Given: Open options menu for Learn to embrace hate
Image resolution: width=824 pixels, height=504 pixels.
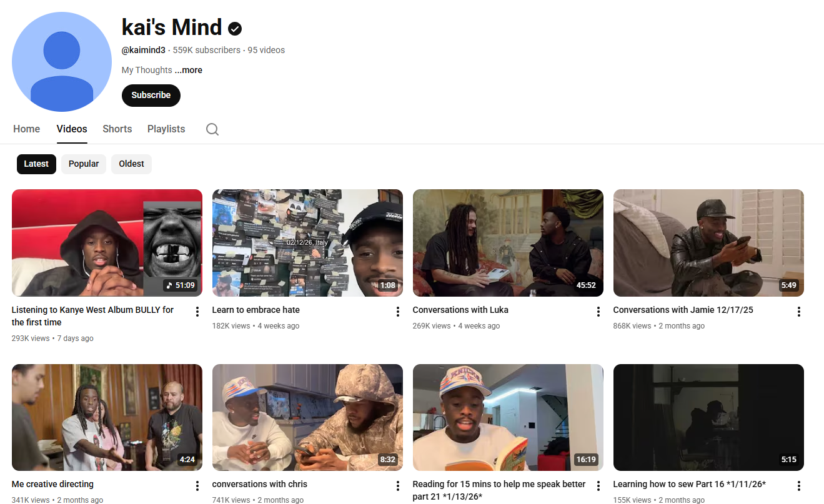Looking at the screenshot, I should click(398, 312).
